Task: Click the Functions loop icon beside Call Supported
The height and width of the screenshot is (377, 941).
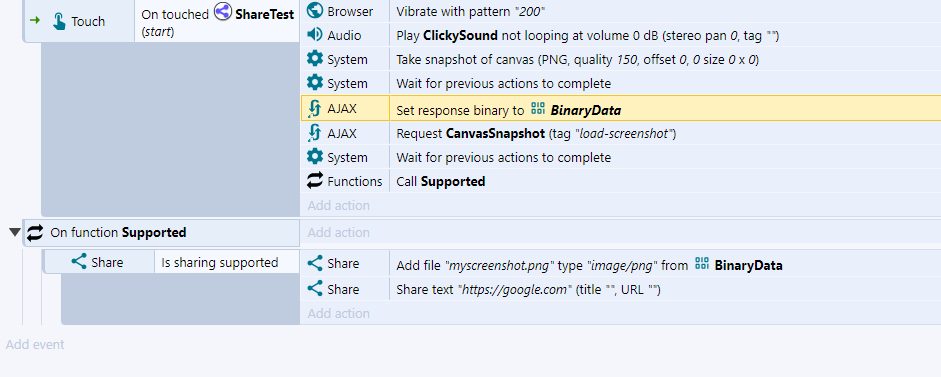Action: click(314, 181)
